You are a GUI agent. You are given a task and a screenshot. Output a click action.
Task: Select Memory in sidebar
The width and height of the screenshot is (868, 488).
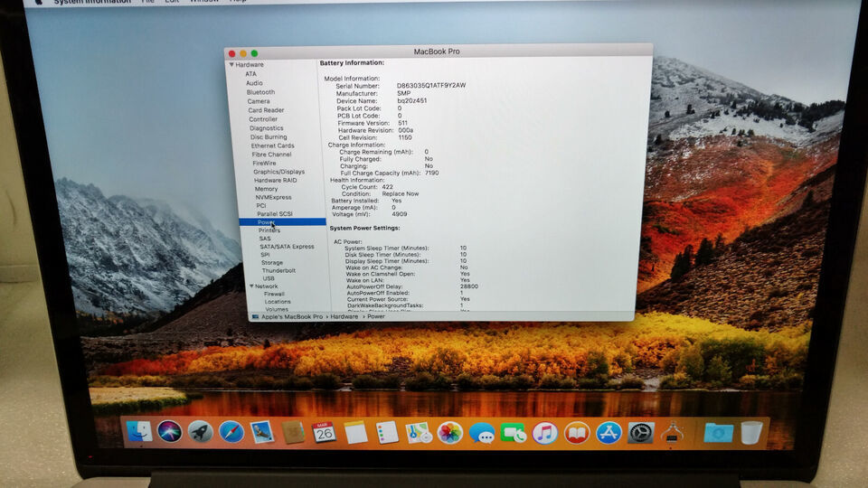266,189
